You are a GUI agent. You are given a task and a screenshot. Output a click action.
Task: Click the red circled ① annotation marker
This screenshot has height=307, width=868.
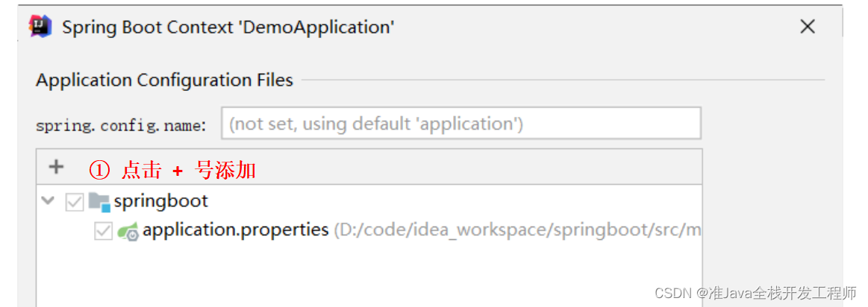click(x=99, y=171)
